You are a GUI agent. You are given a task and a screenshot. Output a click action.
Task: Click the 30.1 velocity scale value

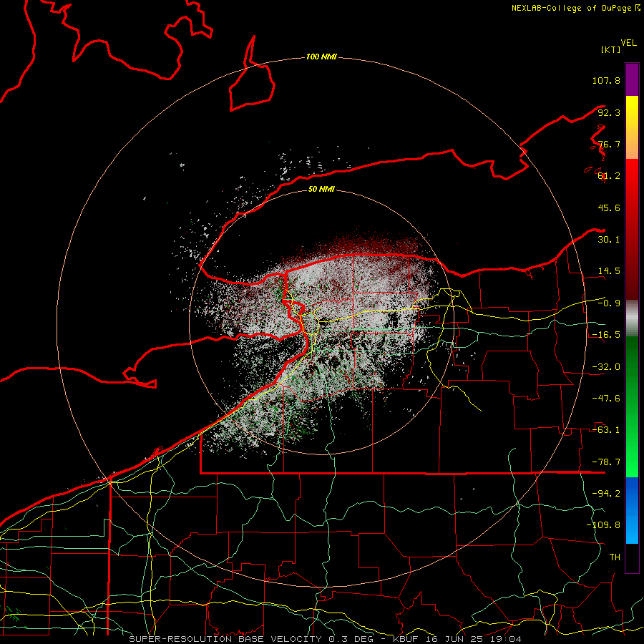coord(609,240)
